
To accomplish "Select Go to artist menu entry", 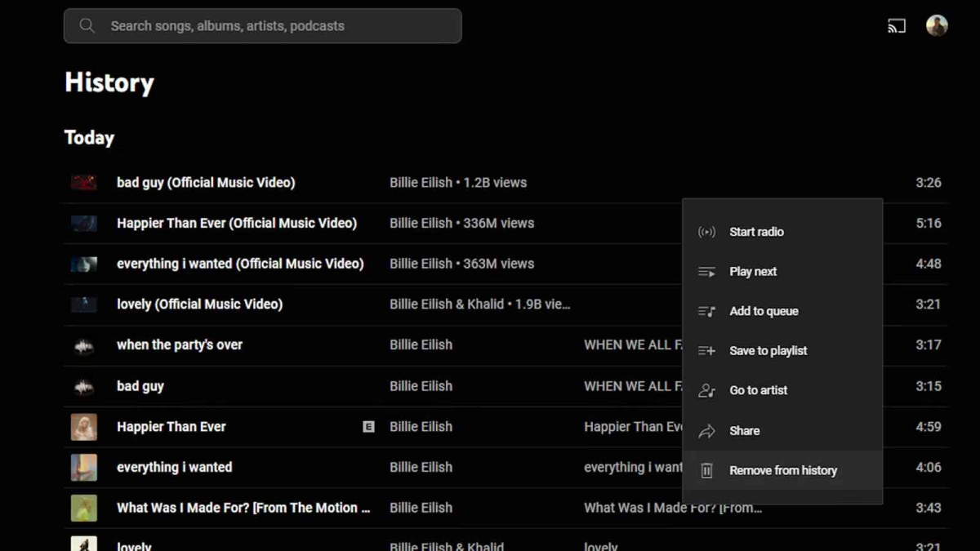I will tap(758, 390).
